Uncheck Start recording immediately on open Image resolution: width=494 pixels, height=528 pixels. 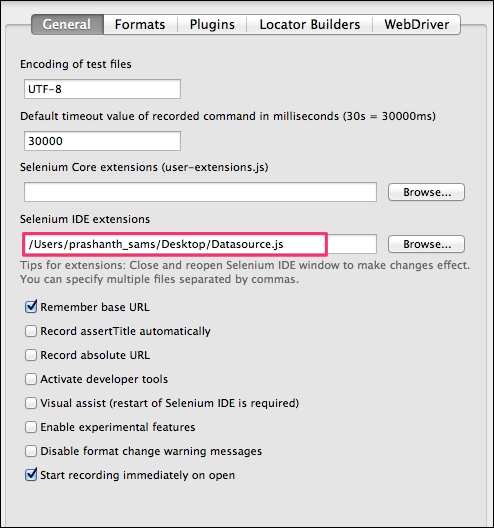31,475
